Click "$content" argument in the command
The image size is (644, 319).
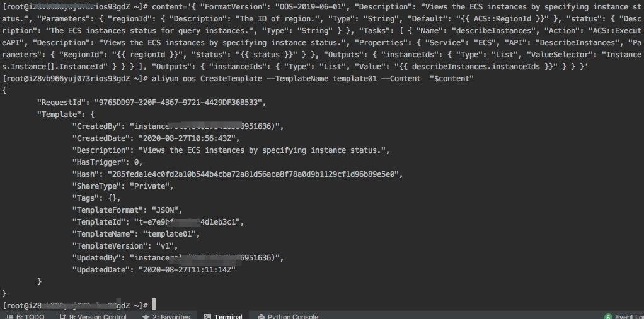pos(452,78)
